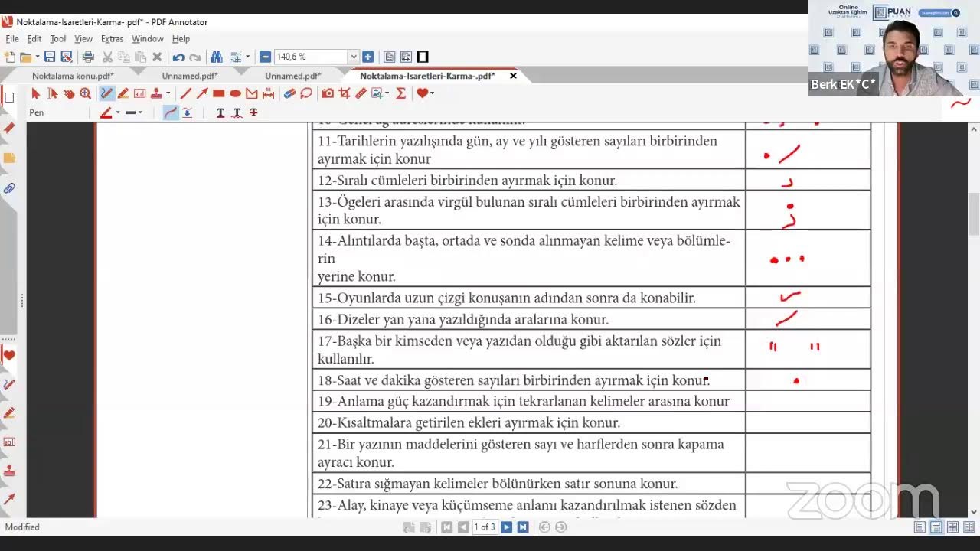Go to the previous page
Screen dimensions: 980x551
[463, 527]
